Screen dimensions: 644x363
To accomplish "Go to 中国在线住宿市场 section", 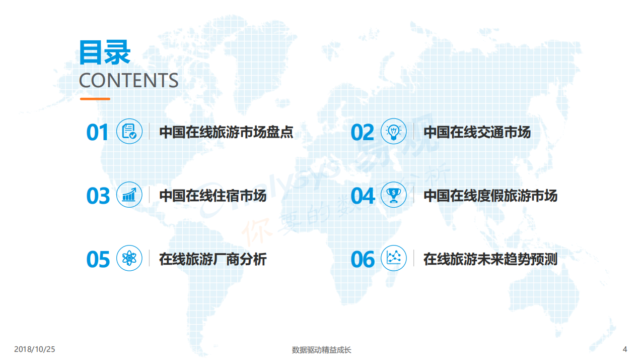I will pyautogui.click(x=212, y=195).
